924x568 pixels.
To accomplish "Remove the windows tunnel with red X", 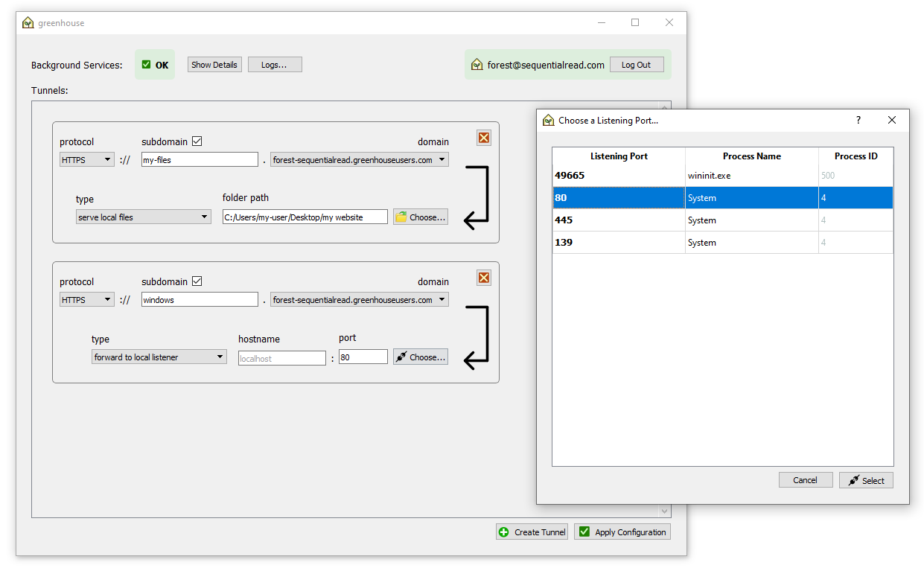I will click(484, 278).
